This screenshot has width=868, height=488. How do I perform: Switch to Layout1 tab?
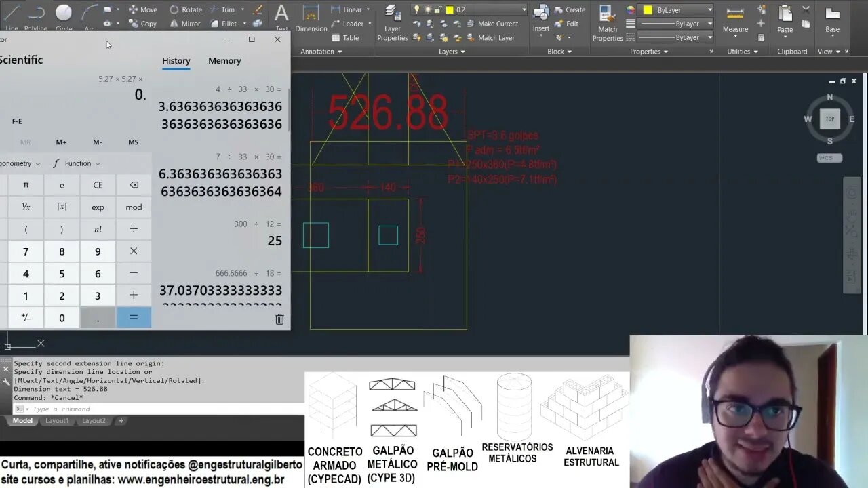click(57, 421)
